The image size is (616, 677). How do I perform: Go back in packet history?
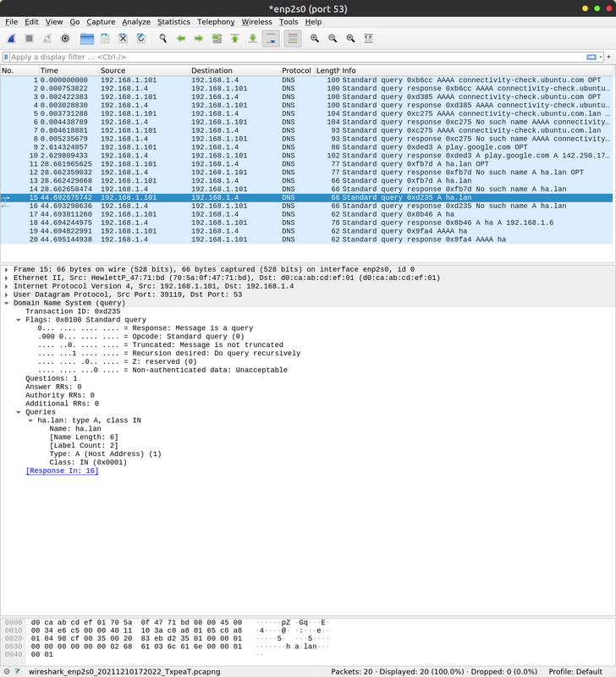181,38
